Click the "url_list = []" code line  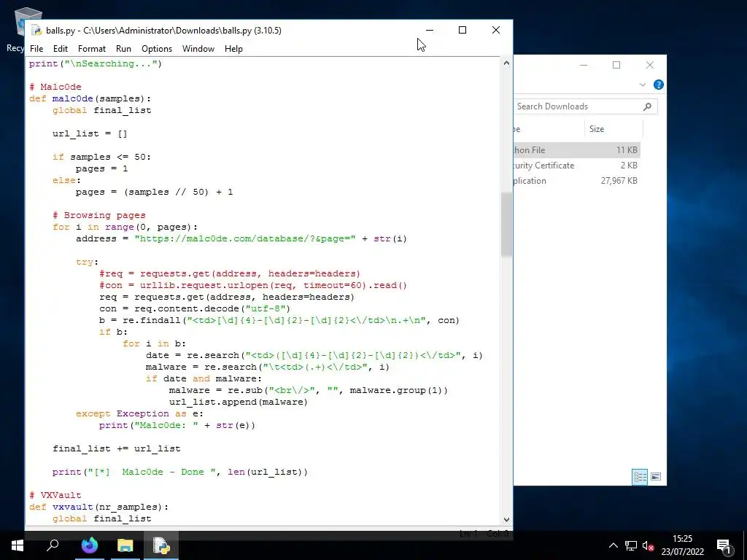click(x=90, y=134)
